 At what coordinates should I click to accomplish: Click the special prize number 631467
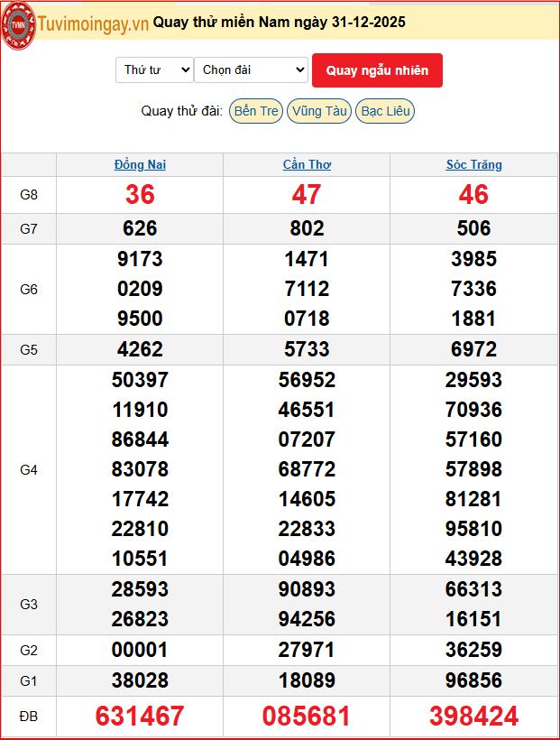point(140,717)
